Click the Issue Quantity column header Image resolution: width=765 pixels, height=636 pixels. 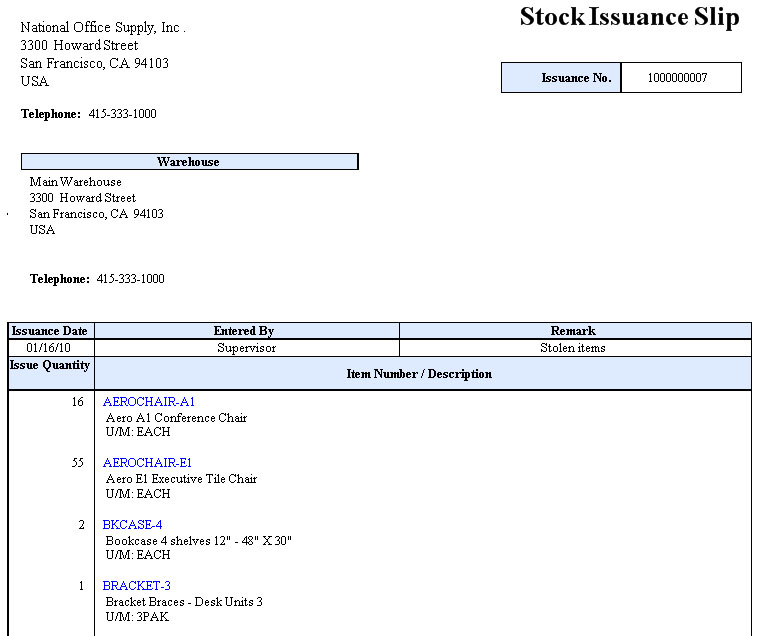click(x=50, y=366)
